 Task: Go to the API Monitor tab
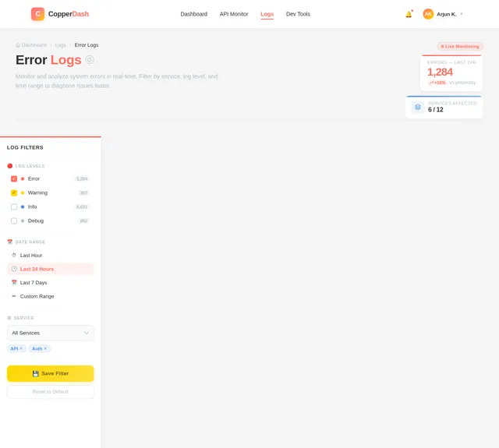[234, 14]
